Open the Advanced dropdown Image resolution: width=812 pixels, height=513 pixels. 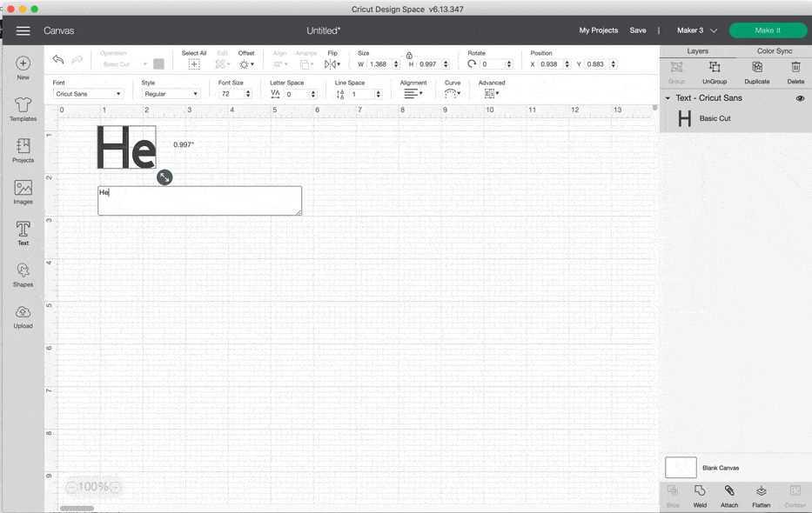click(492, 94)
